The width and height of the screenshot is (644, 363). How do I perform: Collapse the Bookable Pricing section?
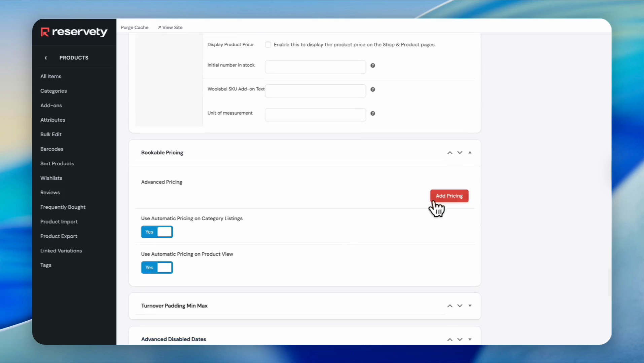tap(470, 153)
